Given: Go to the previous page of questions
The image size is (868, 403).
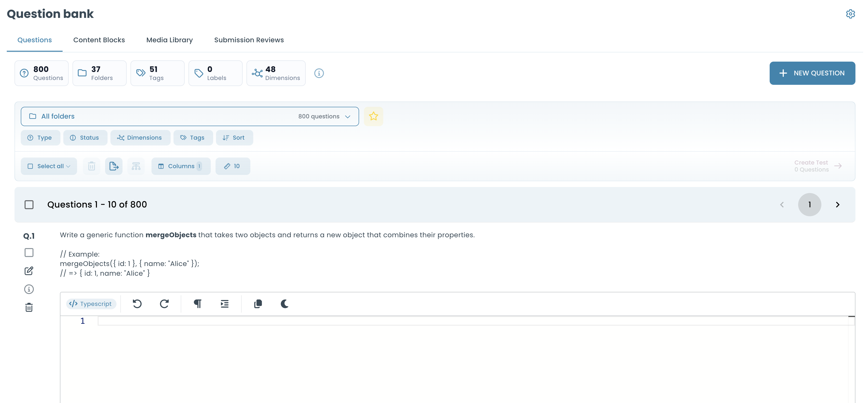Looking at the screenshot, I should pyautogui.click(x=782, y=205).
